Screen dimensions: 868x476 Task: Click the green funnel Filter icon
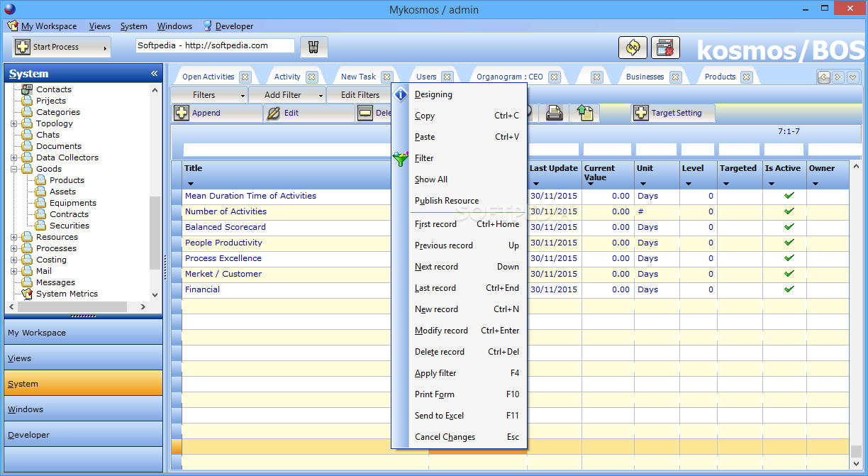pyautogui.click(x=401, y=159)
